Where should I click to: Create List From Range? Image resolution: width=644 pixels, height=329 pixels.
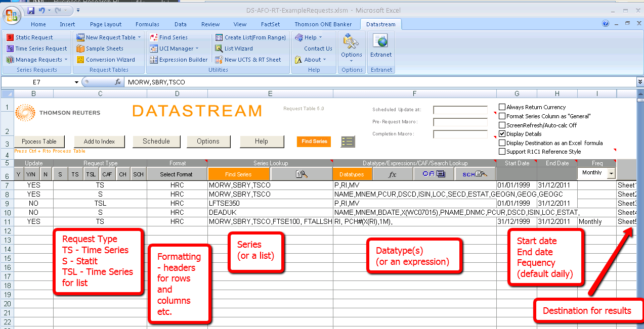(x=250, y=37)
